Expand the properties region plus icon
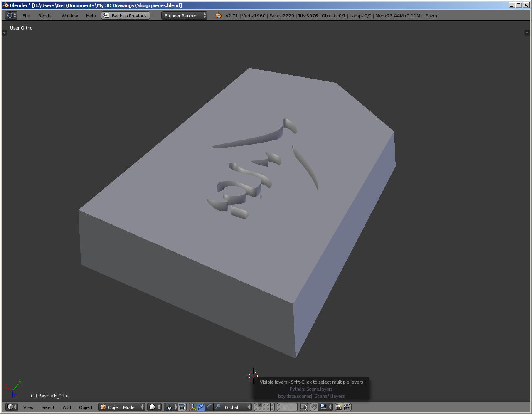This screenshot has width=532, height=414. click(x=527, y=33)
